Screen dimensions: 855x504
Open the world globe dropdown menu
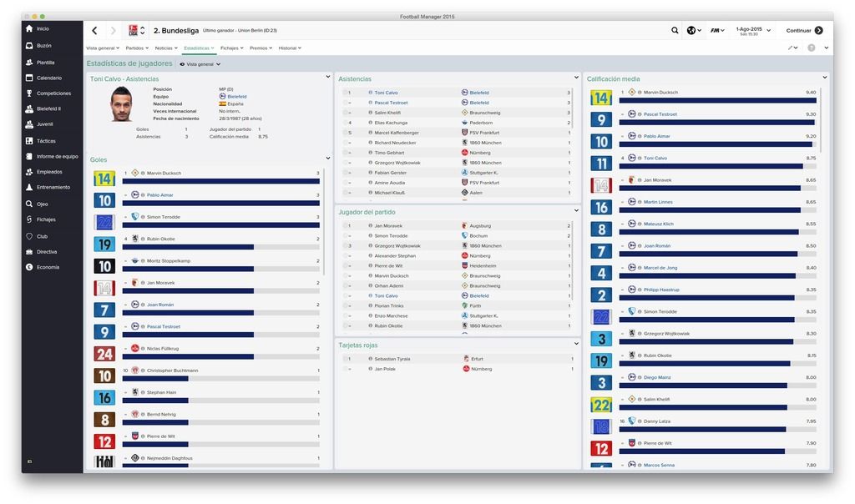[694, 31]
